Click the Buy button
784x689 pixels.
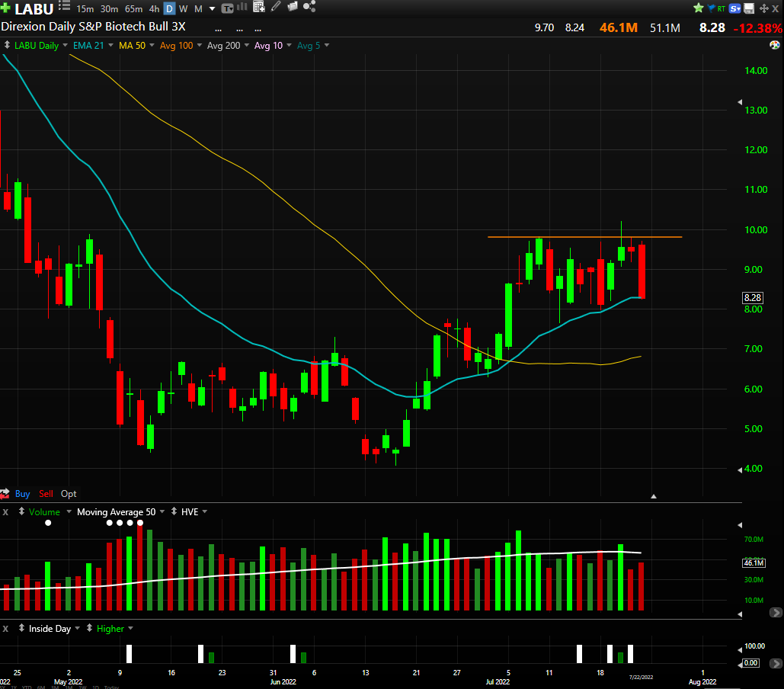tap(23, 494)
